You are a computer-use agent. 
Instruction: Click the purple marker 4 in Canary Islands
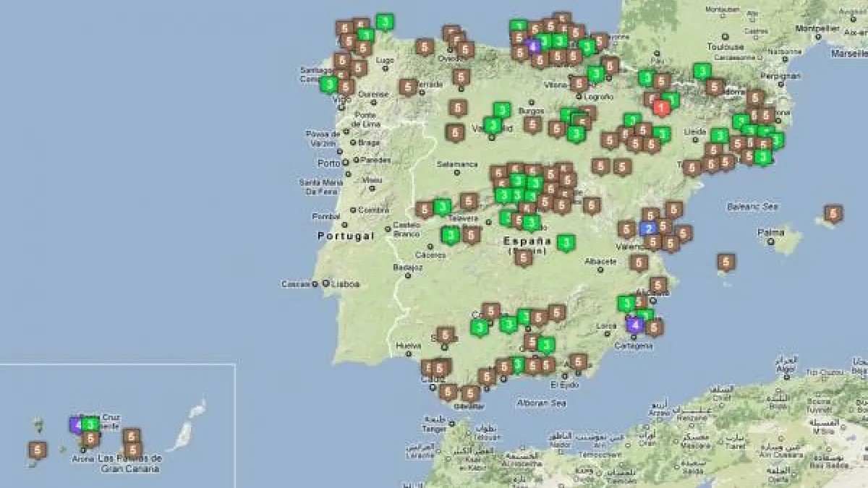(77, 424)
